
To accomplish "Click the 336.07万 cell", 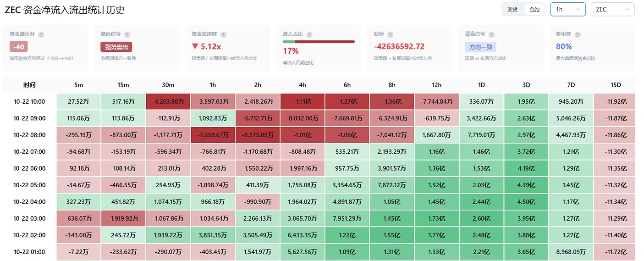I will (481, 101).
